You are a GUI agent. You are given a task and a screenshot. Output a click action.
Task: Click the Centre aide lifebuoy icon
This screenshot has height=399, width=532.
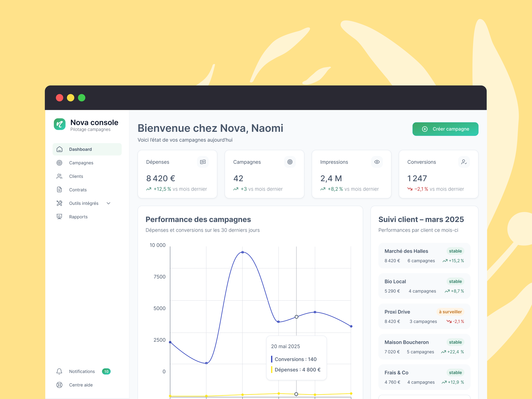pos(59,385)
